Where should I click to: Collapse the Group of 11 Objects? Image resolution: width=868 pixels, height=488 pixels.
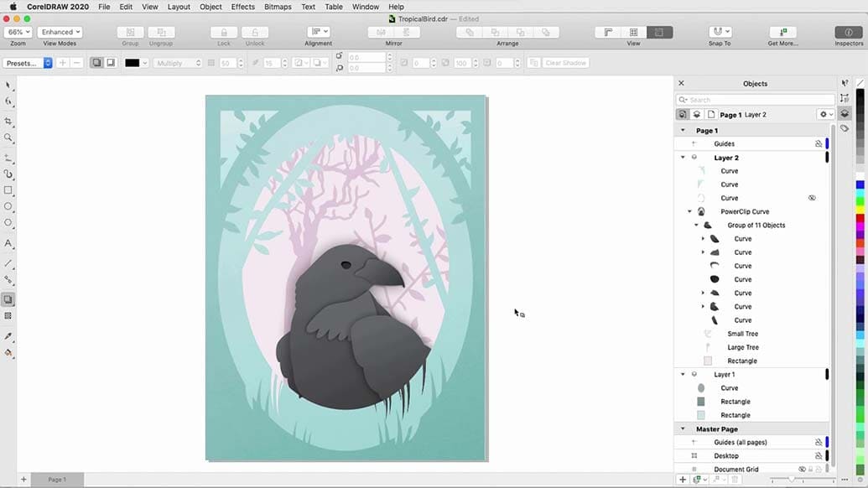(x=696, y=226)
